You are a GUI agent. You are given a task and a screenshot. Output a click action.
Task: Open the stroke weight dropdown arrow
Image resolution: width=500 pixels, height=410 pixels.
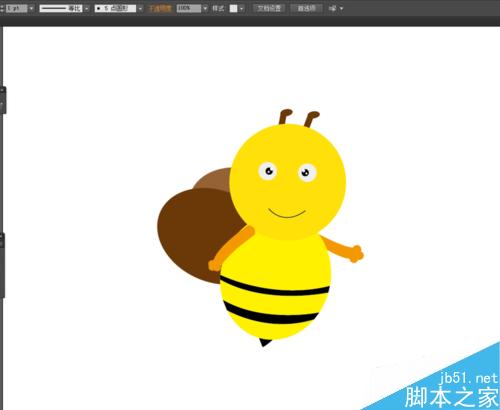[31, 8]
